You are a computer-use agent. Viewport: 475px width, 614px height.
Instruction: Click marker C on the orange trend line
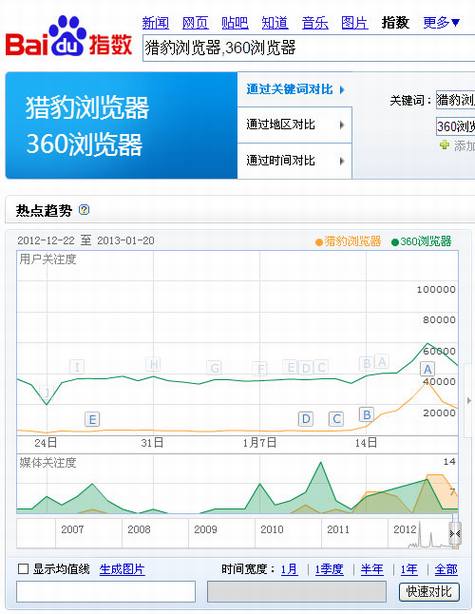336,419
